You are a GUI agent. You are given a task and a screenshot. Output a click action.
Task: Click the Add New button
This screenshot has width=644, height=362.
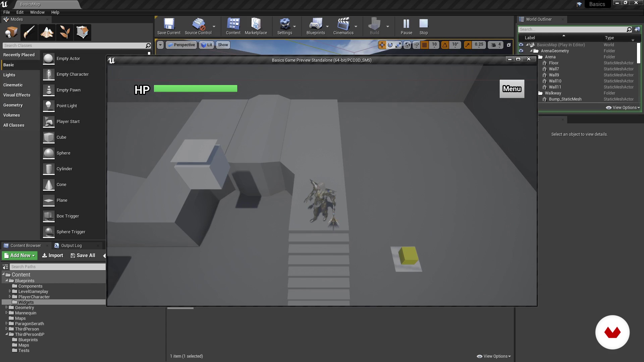(x=20, y=255)
